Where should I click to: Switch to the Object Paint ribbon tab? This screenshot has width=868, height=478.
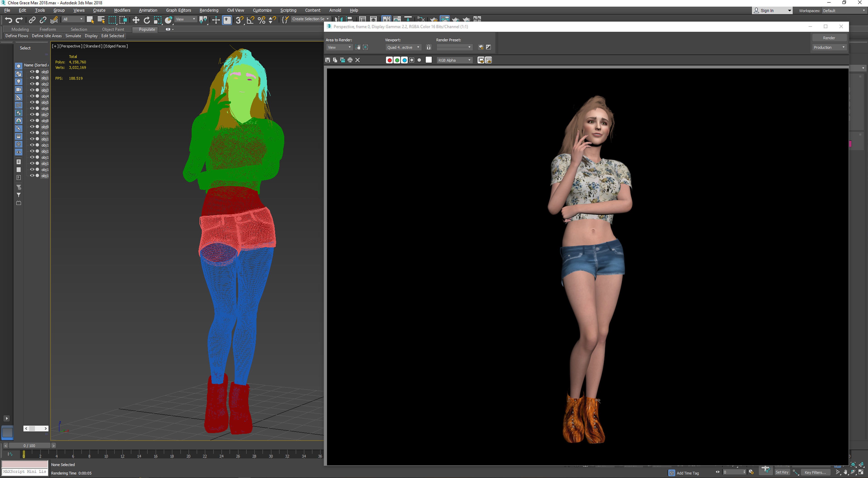(x=113, y=29)
